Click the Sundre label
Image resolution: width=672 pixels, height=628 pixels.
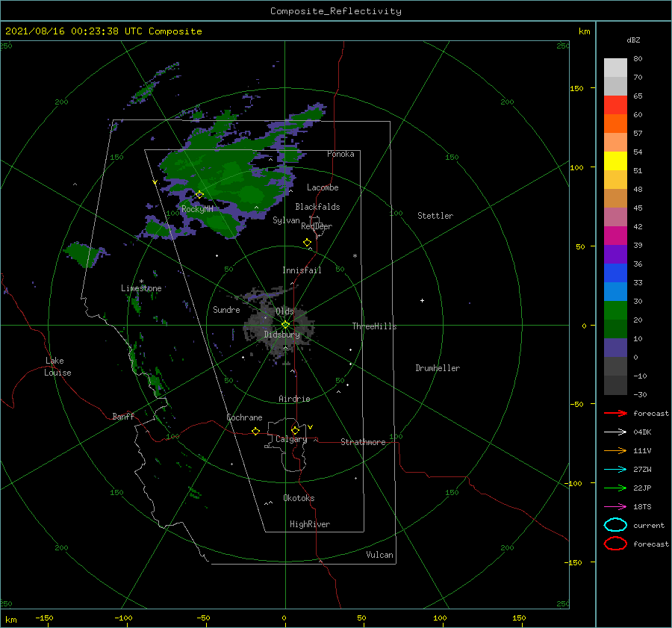pos(226,310)
